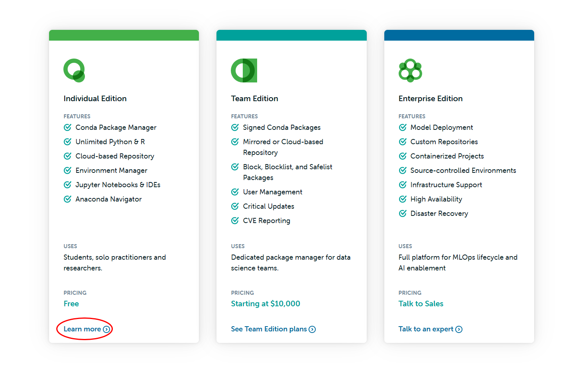Click checkmark icon next to Signed Conda Packages
The width and height of the screenshot is (588, 372).
coord(235,127)
